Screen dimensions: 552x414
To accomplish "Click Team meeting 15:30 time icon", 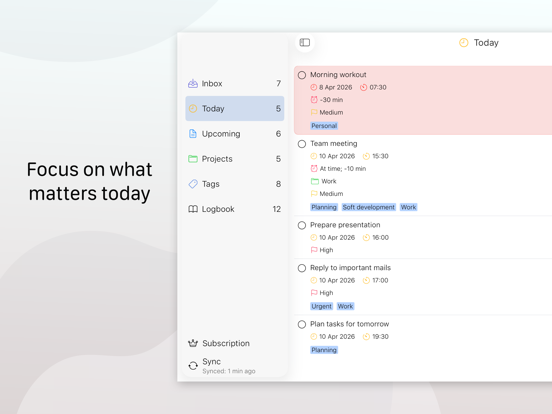I will (x=366, y=156).
